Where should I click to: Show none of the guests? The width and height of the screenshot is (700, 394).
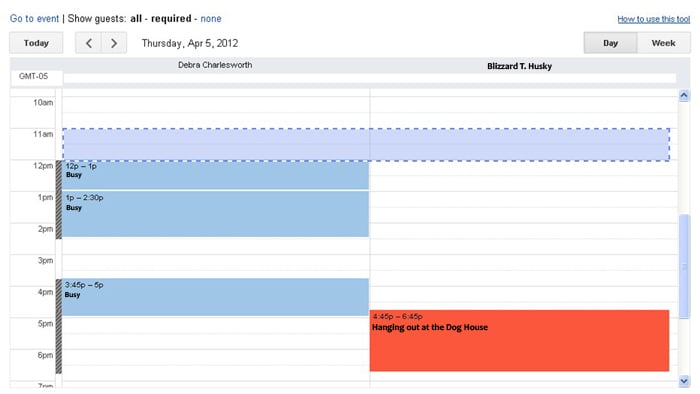(x=211, y=19)
